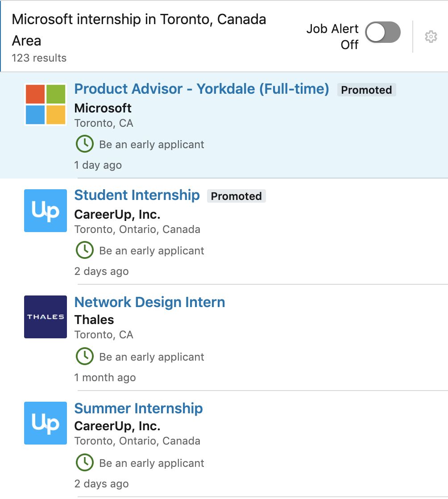The height and width of the screenshot is (499, 448).
Task: Click the CareerUp logo on Summer Internship
Action: (46, 423)
